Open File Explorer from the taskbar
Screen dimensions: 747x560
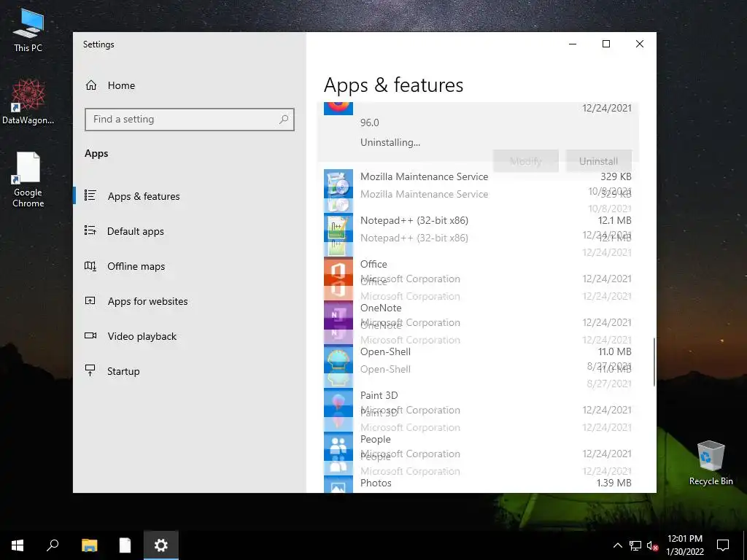pyautogui.click(x=89, y=545)
